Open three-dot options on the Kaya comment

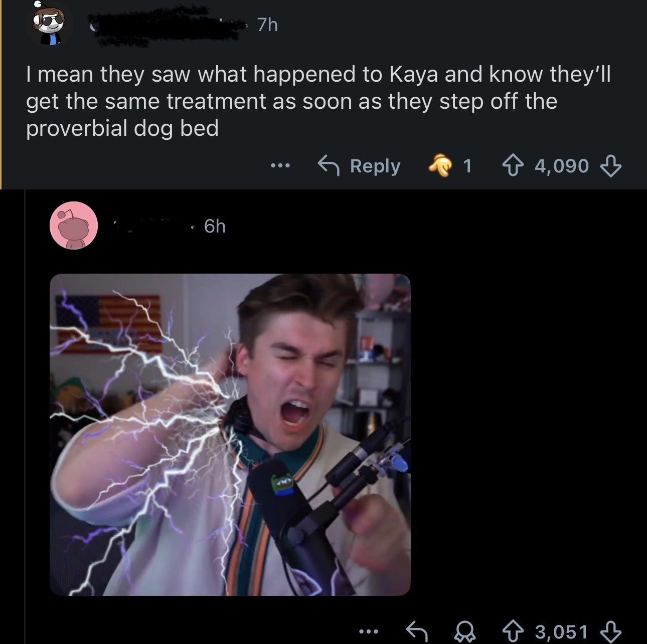280,165
